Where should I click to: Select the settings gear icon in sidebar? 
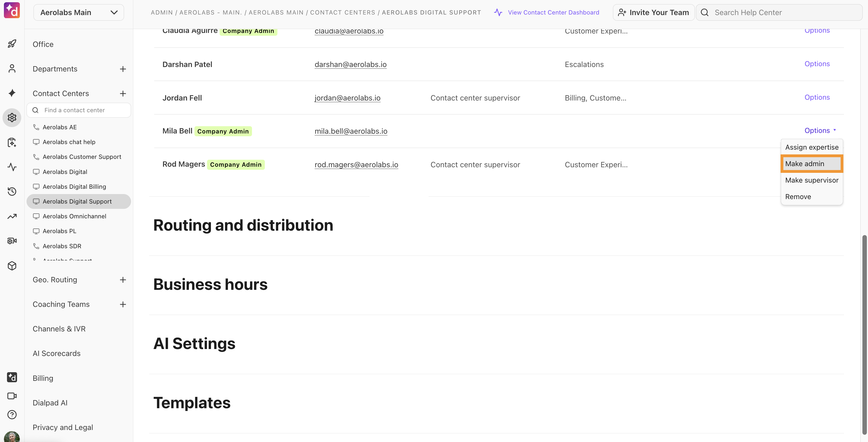coord(12,118)
